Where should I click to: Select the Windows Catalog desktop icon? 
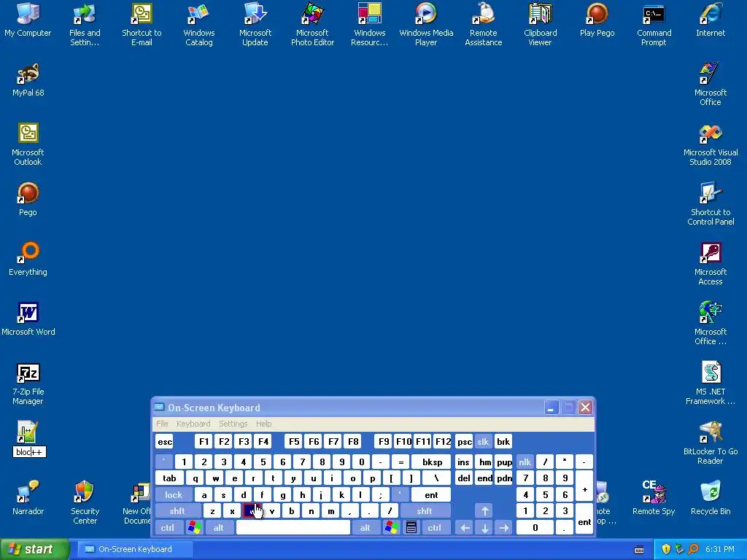[x=198, y=24]
